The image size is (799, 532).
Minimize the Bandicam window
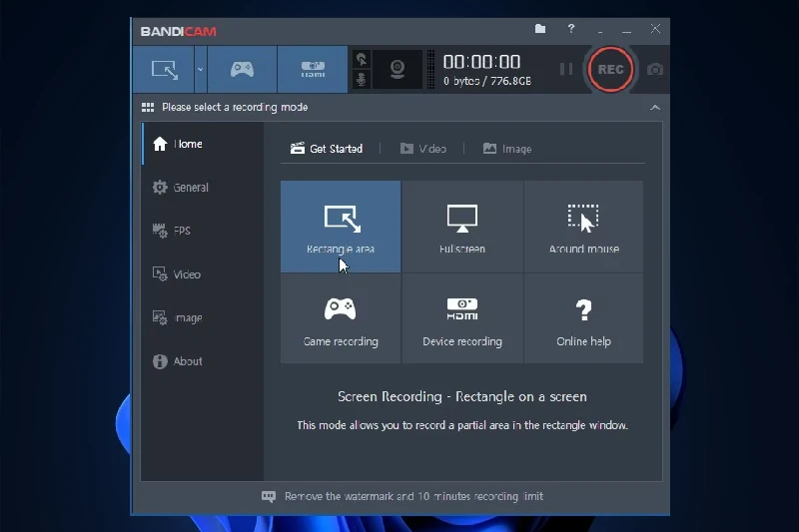click(627, 30)
